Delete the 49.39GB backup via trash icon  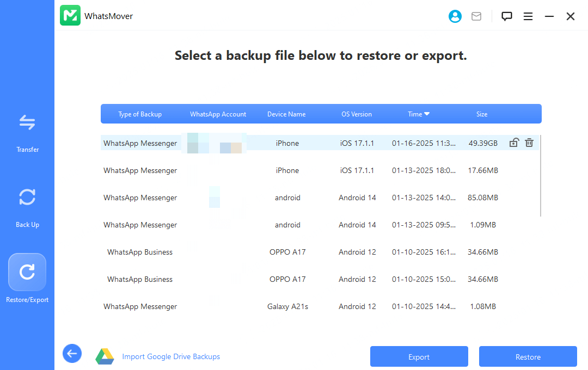point(529,143)
